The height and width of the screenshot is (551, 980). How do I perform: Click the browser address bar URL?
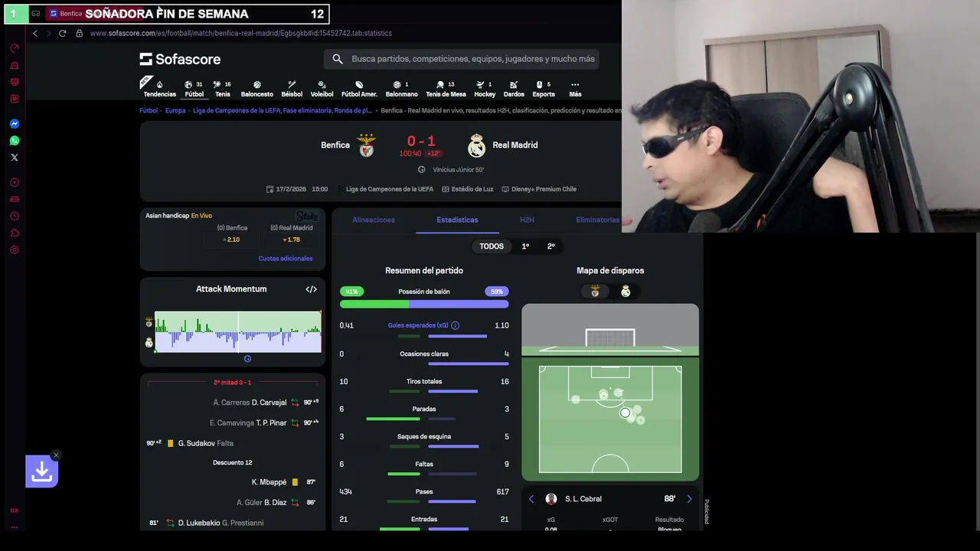pyautogui.click(x=241, y=33)
